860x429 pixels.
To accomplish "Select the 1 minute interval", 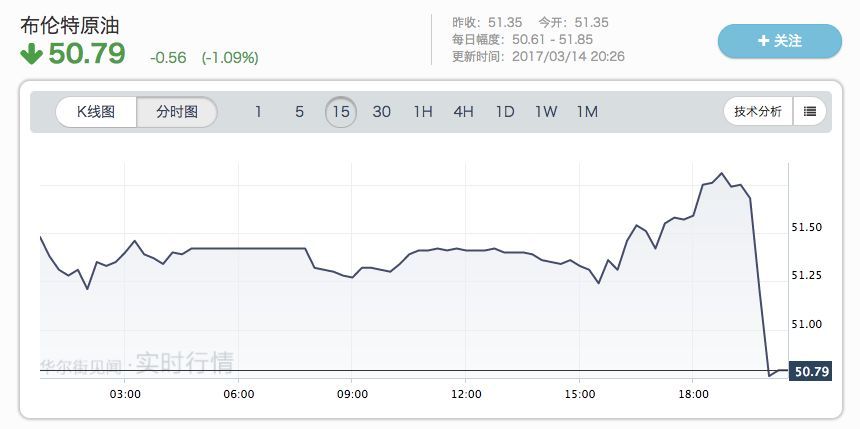I will (x=258, y=112).
